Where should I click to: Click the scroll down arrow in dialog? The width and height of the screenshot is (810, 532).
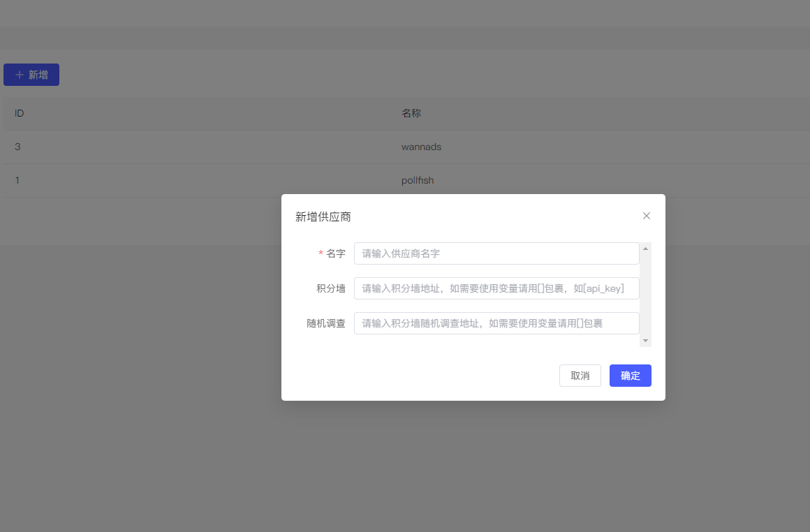[x=645, y=341]
